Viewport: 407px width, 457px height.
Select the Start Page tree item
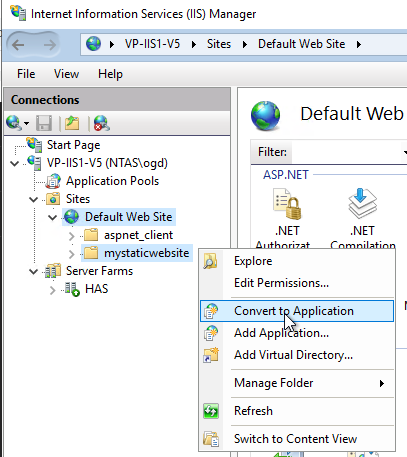tap(73, 145)
